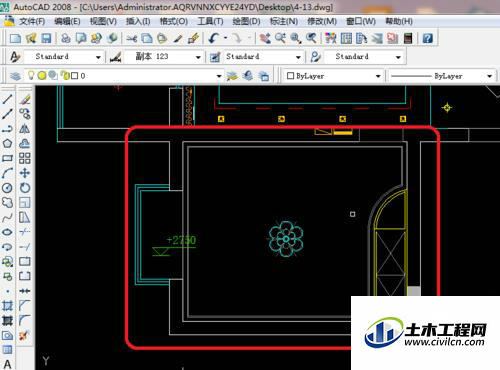Click the Match Properties brush icon
The width and height of the screenshot is (500, 370).
pos(193,39)
